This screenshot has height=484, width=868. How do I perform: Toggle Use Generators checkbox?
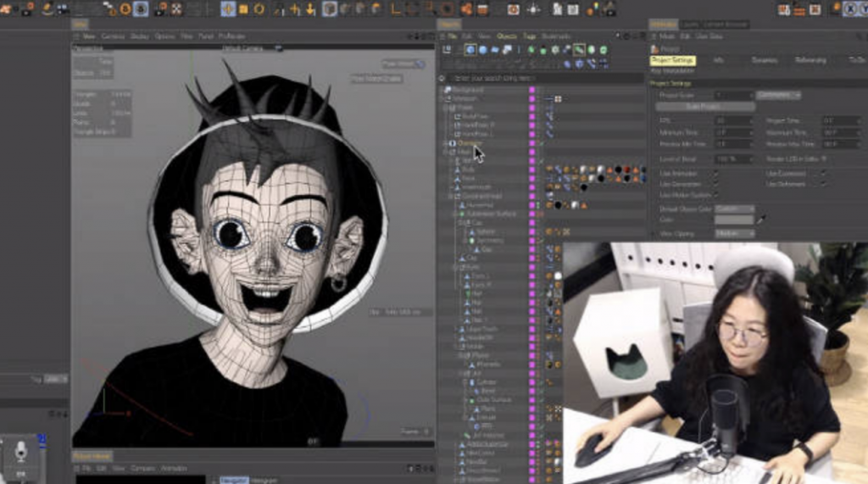click(x=716, y=184)
